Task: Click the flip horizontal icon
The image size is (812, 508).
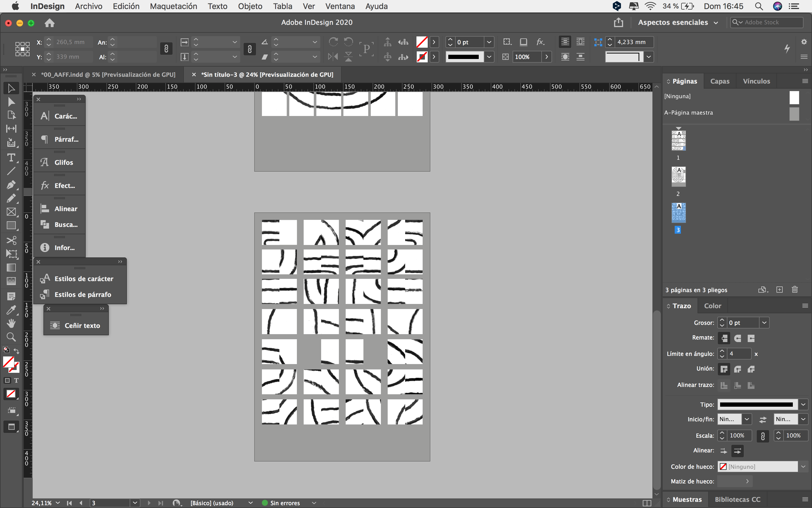Action: coord(333,57)
